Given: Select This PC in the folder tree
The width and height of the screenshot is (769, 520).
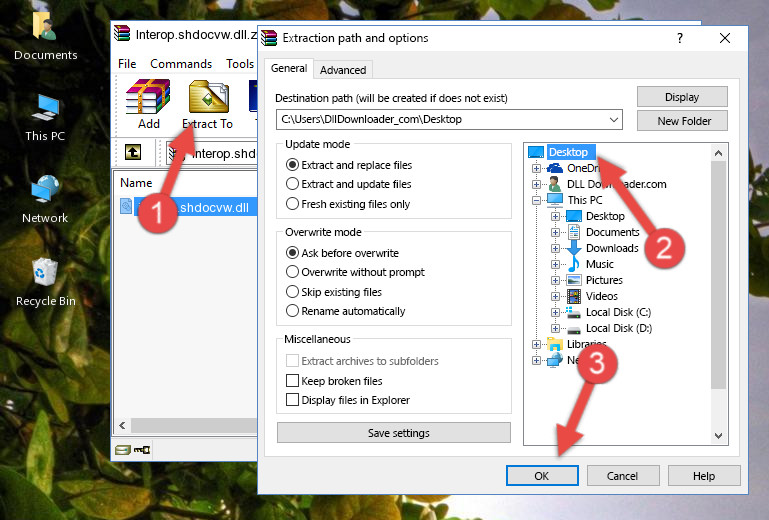Looking at the screenshot, I should click(x=585, y=200).
